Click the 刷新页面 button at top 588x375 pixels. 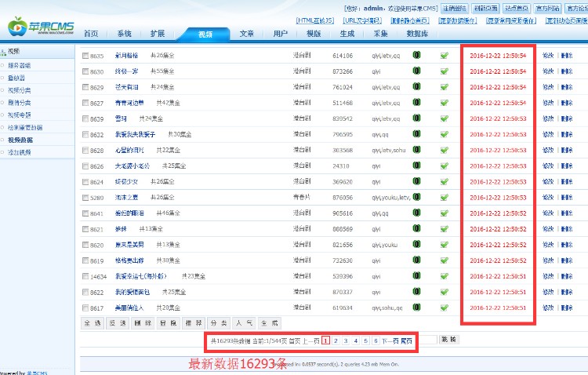coord(485,9)
